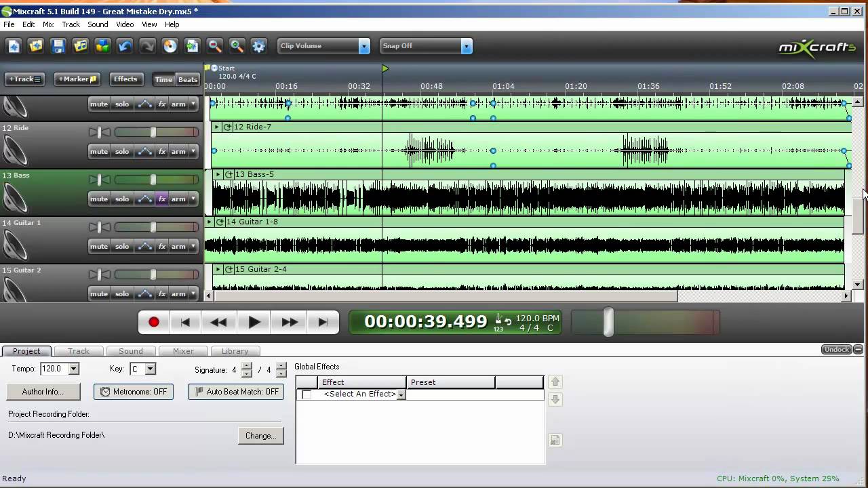Switch to the Mixer tab

click(183, 351)
